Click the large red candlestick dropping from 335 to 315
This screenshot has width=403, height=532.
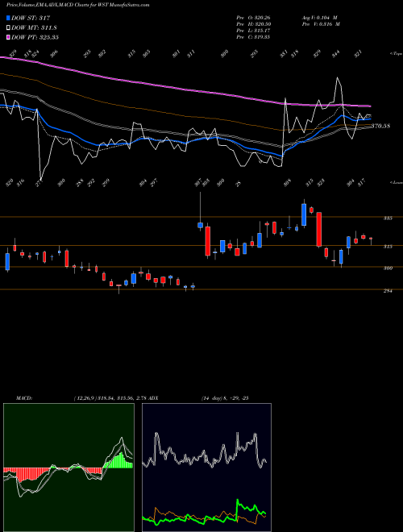click(319, 230)
